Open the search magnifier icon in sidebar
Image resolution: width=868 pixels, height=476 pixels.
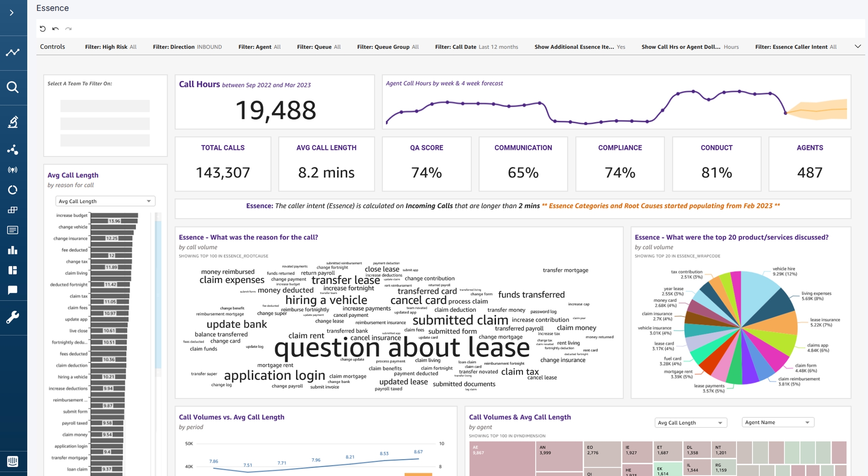[x=13, y=87]
